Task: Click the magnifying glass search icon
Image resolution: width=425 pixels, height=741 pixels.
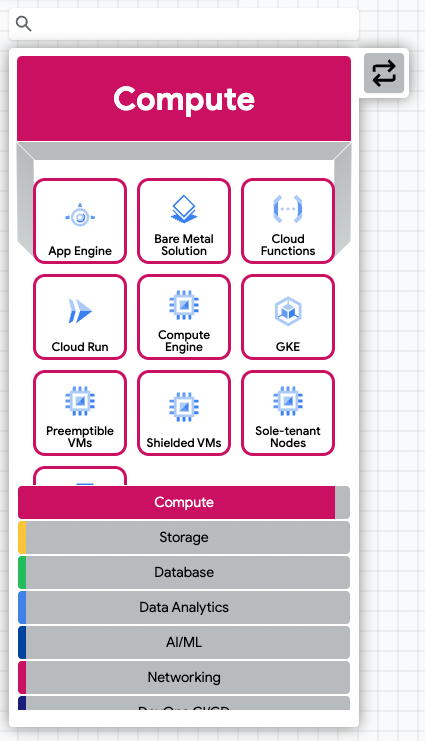Action: pyautogui.click(x=24, y=24)
